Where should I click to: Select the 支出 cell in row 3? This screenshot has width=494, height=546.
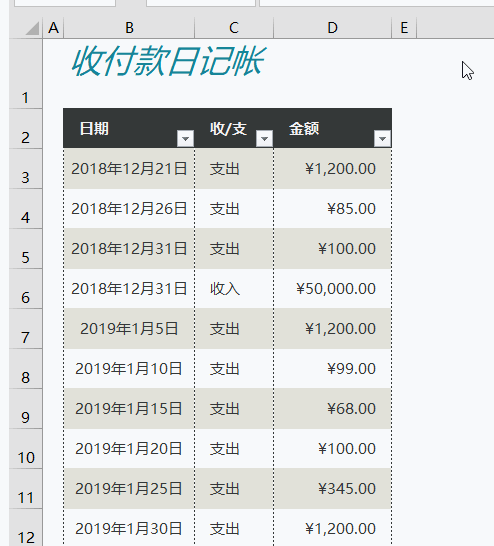point(234,169)
